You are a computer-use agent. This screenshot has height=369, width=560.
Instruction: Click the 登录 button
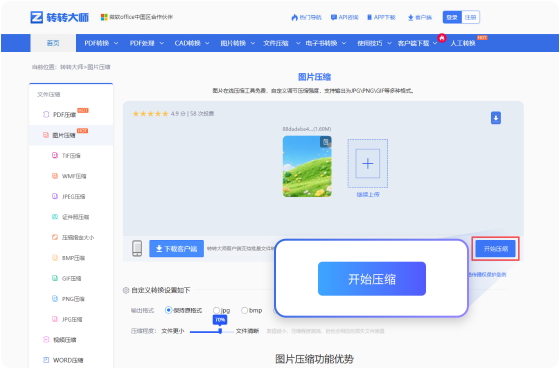[x=452, y=17]
